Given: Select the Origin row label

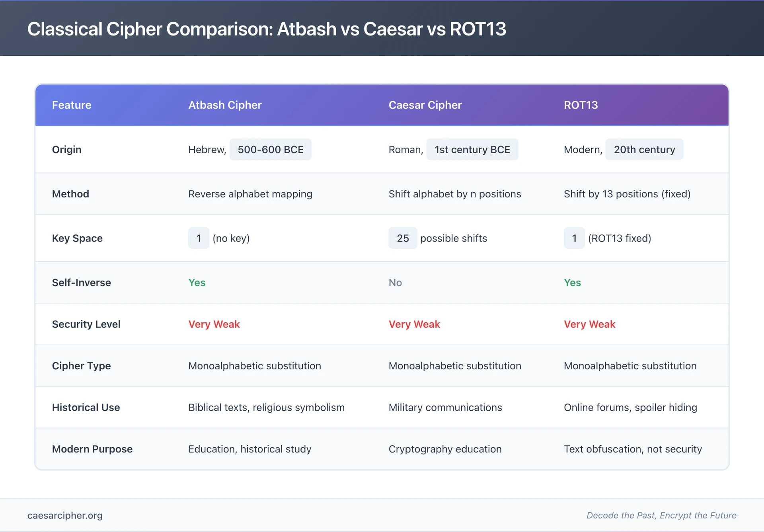Looking at the screenshot, I should coord(66,149).
